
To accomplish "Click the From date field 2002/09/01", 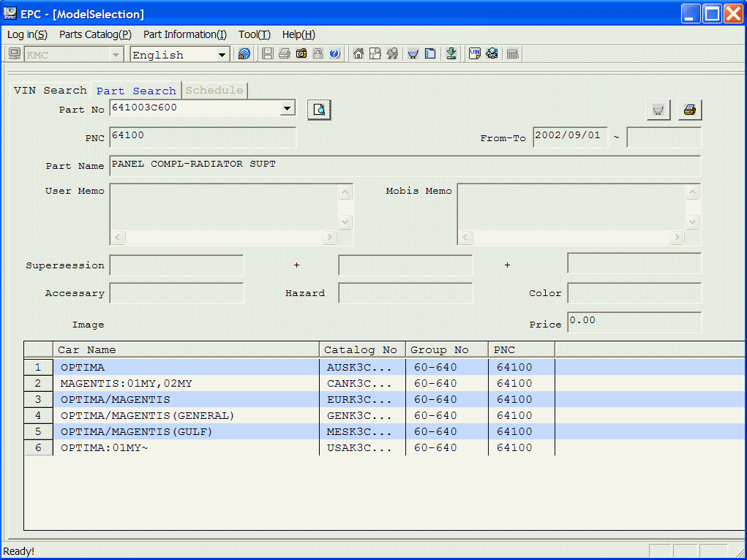I will (x=570, y=137).
